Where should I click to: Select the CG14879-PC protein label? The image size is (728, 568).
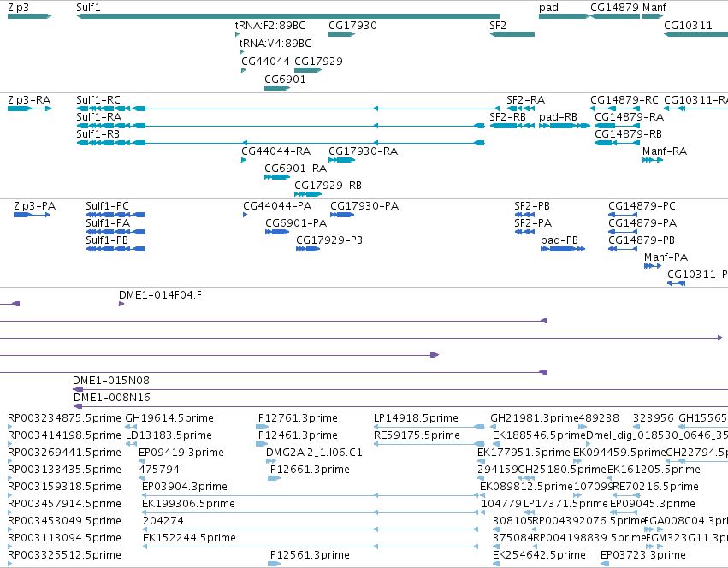point(642,206)
